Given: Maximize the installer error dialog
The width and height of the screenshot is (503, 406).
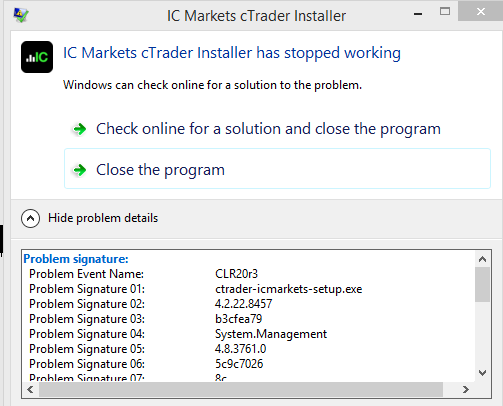Looking at the screenshot, I should point(445,12).
